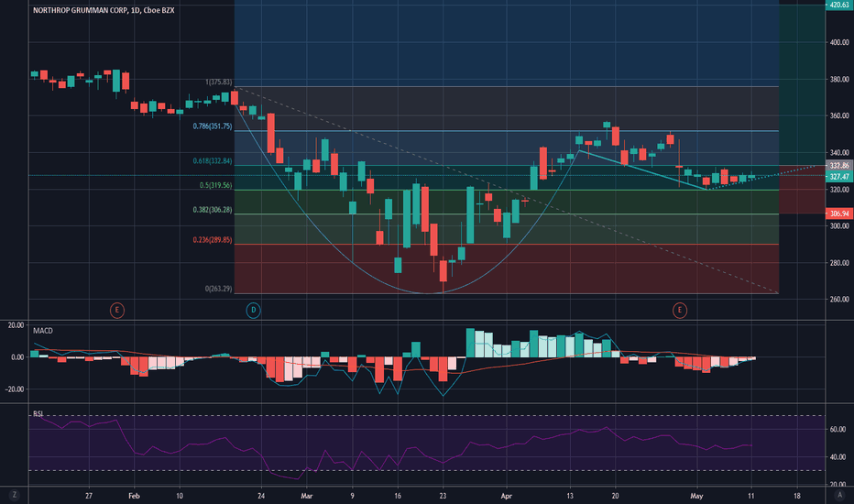
Task: Click the 0.382(306.28) Fibonacci level label
Action: [213, 211]
